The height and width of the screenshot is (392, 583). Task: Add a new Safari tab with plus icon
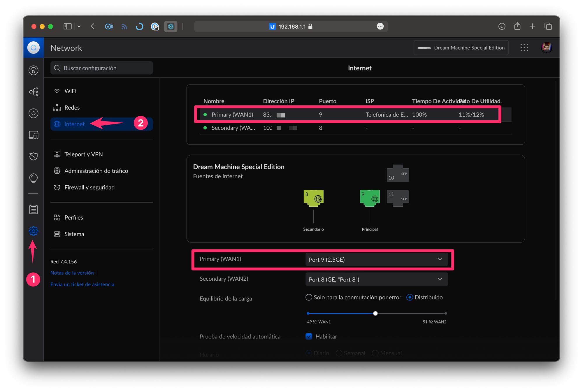click(x=532, y=27)
